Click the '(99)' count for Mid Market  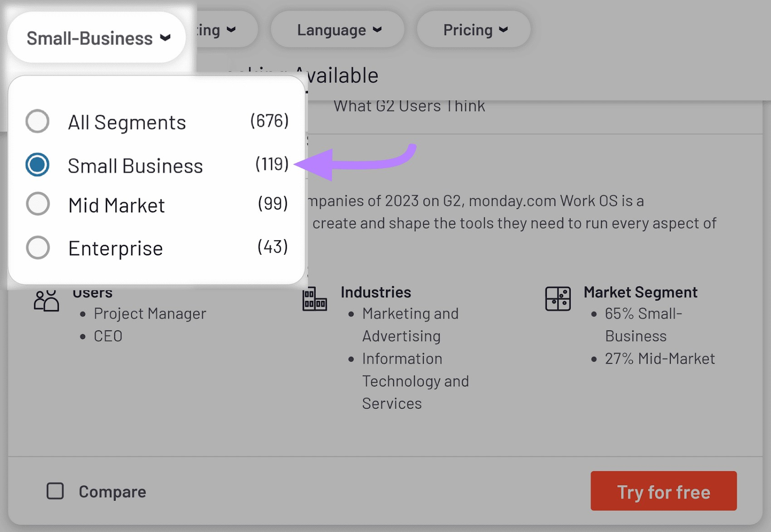click(x=273, y=204)
